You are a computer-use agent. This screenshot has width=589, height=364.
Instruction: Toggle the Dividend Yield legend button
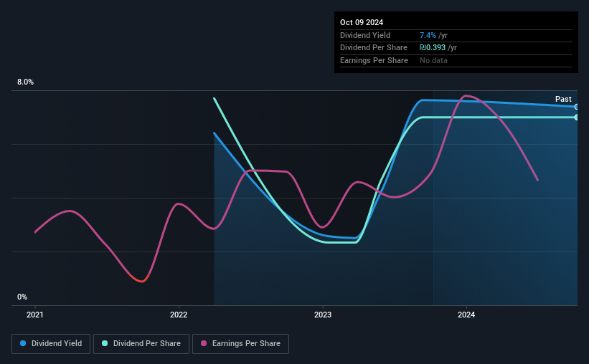click(51, 344)
